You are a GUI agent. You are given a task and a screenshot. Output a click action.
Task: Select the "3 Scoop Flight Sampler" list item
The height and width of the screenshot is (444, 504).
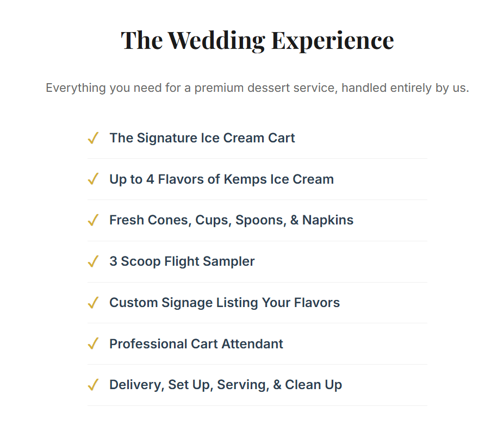click(182, 261)
